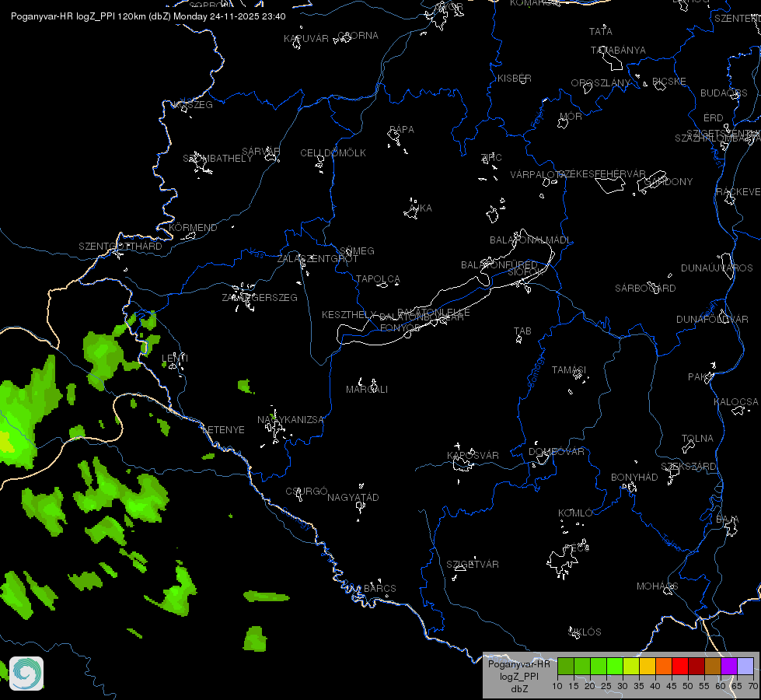The height and width of the screenshot is (700, 761).
Task: Click the TAB city label
Action: click(x=522, y=331)
